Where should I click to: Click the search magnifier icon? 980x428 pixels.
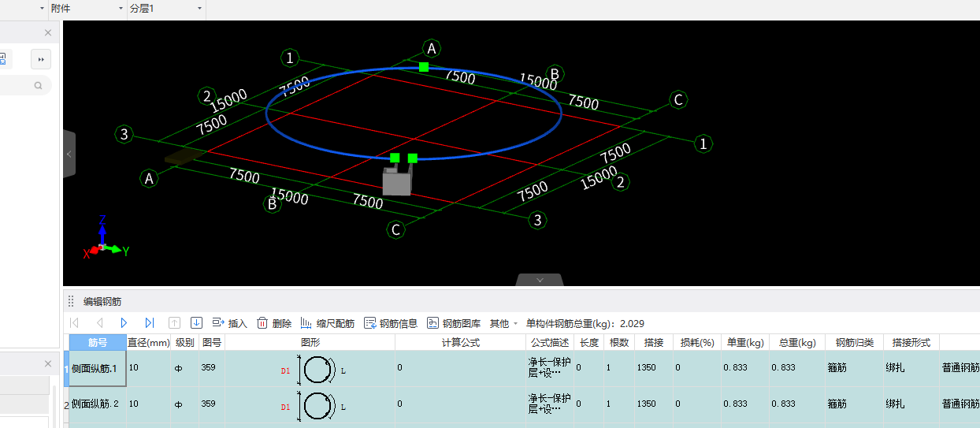point(38,85)
